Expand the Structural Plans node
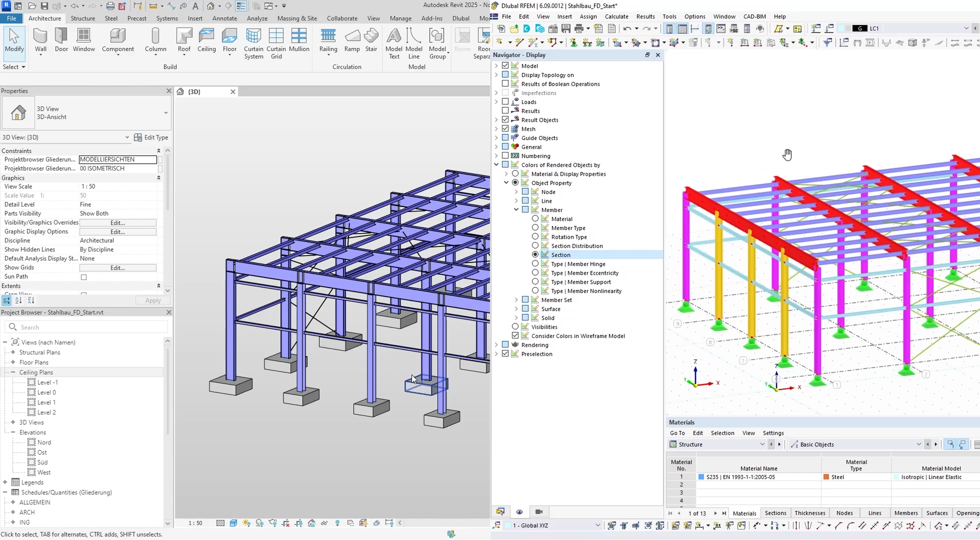Viewport: 980px width, 540px height. tap(13, 352)
